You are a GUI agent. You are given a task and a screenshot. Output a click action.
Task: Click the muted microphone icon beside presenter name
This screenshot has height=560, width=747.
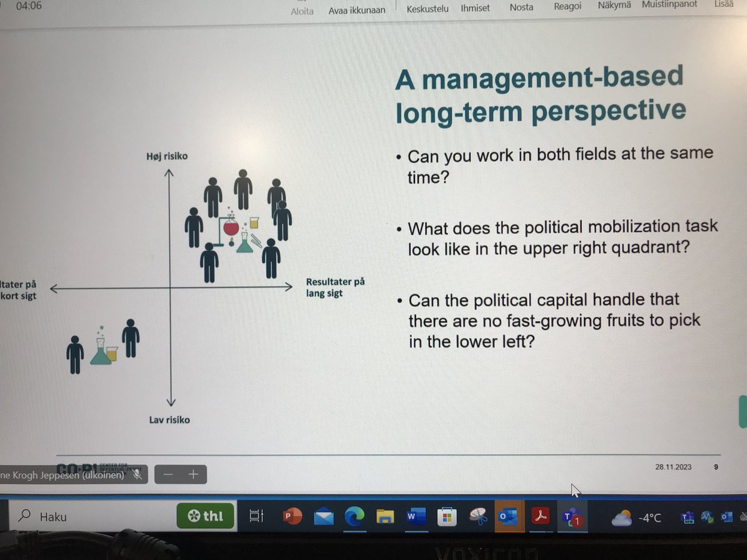(x=137, y=475)
